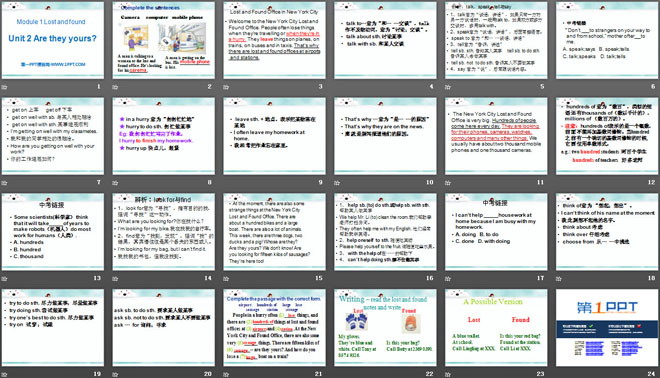Click the animation star icon below slide 7
660x378 pixels.
click(x=5, y=183)
